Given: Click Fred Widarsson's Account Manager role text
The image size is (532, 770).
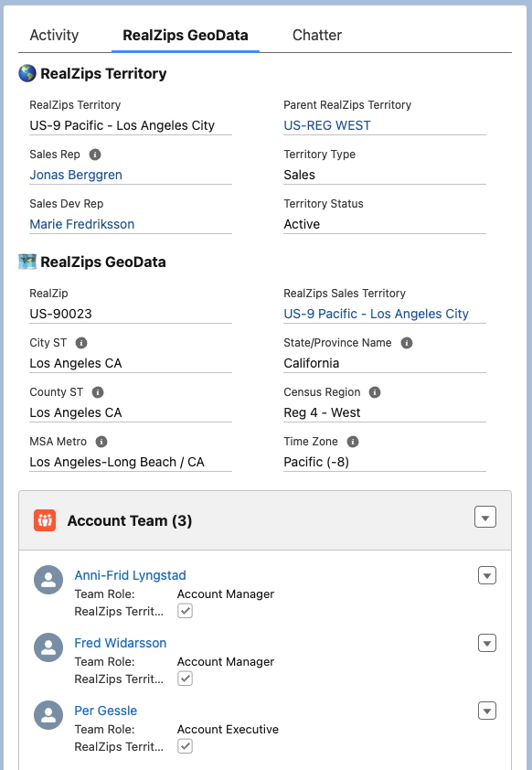Looking at the screenshot, I should (226, 662).
